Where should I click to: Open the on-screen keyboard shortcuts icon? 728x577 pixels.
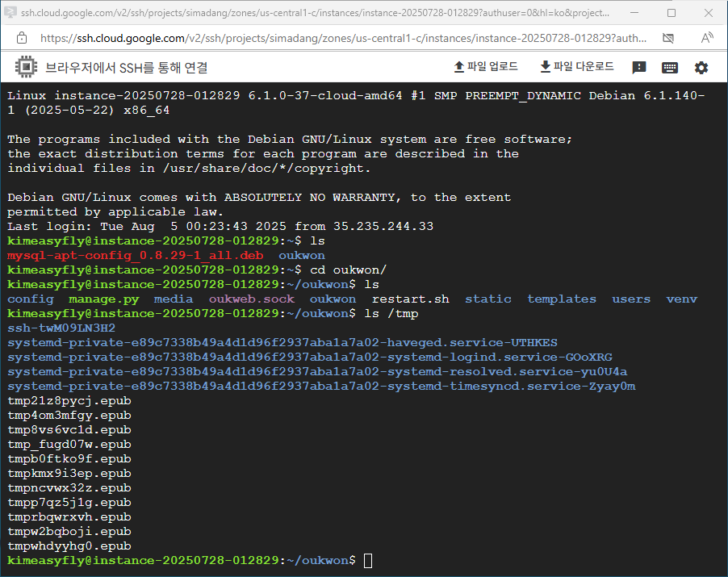(x=670, y=68)
